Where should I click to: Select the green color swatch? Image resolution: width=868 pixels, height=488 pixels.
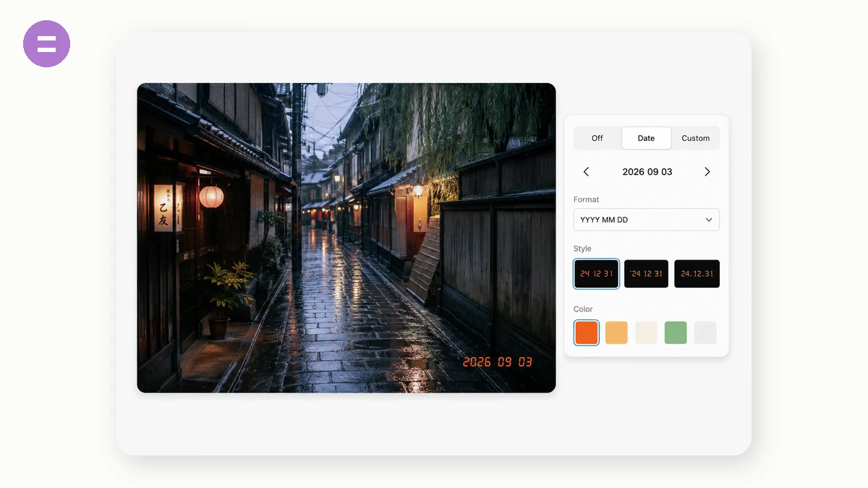(676, 333)
